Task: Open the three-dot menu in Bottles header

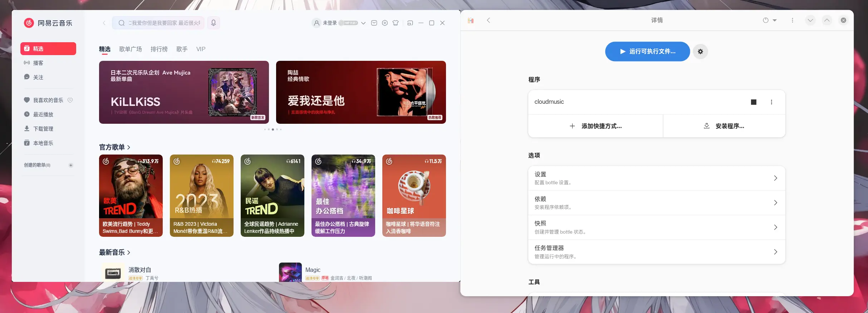Action: [x=793, y=20]
